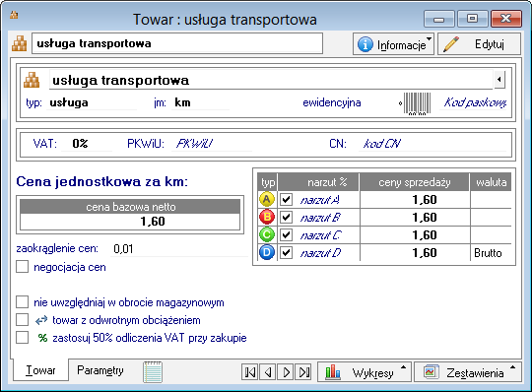Go to the first record
This screenshot has width=532, height=392.
pos(249,372)
